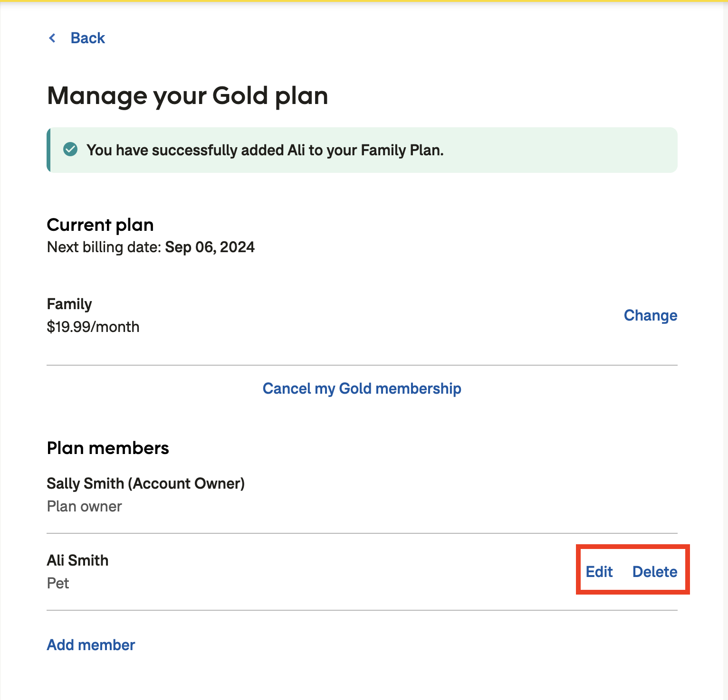Click the Plan members heading

[x=108, y=447]
